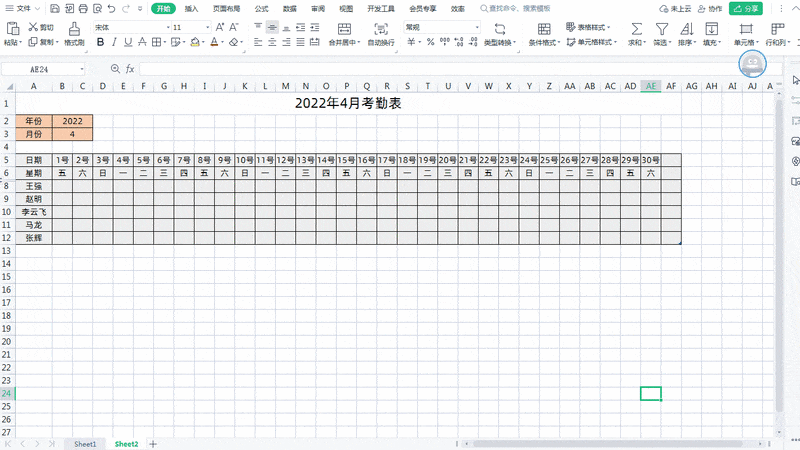This screenshot has height=450, width=800.
Task: Click the thousands separator icon
Action: [445, 42]
